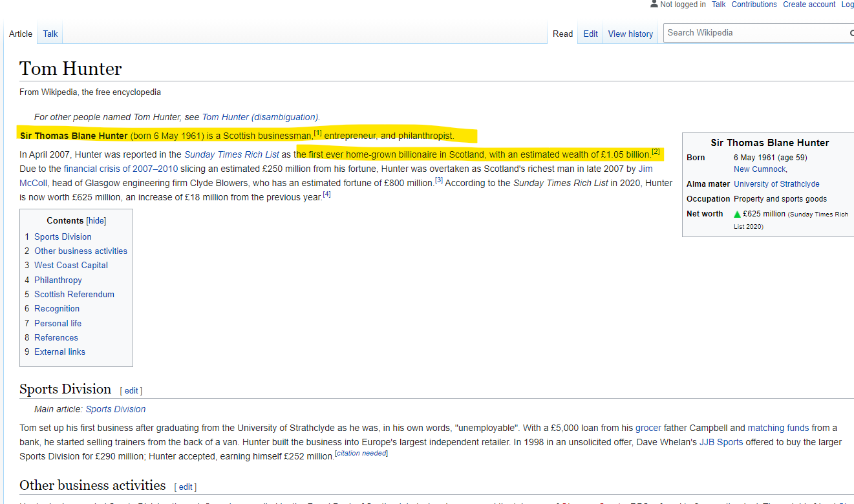854x504 pixels.
Task: Switch to the Talk tab
Action: pyautogui.click(x=50, y=34)
